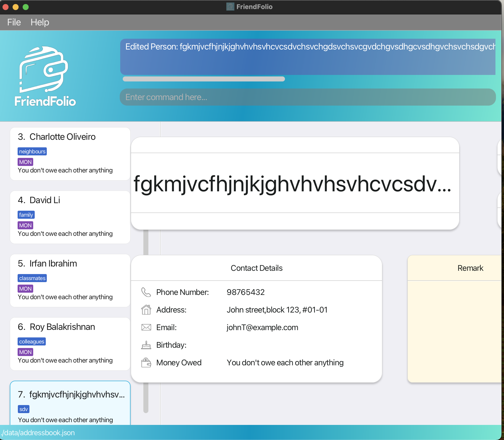Click the colleagues tag on Roy
The height and width of the screenshot is (440, 504).
(x=32, y=341)
